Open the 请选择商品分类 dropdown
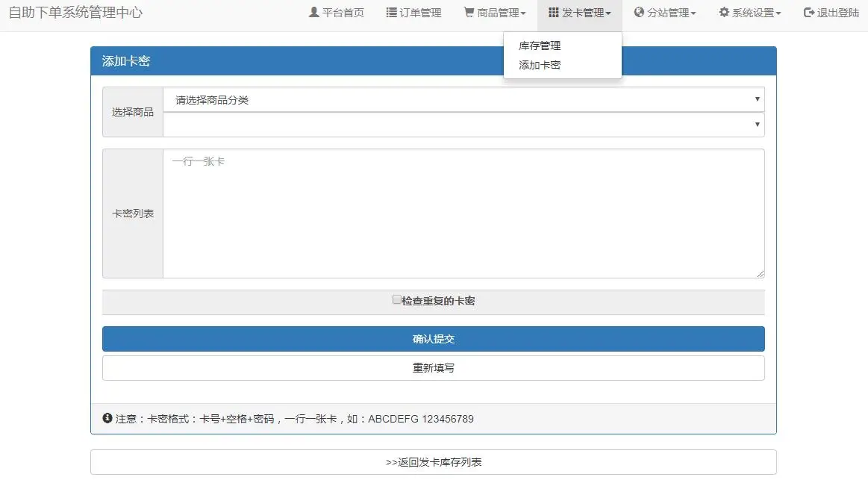868x480 pixels. pos(463,99)
